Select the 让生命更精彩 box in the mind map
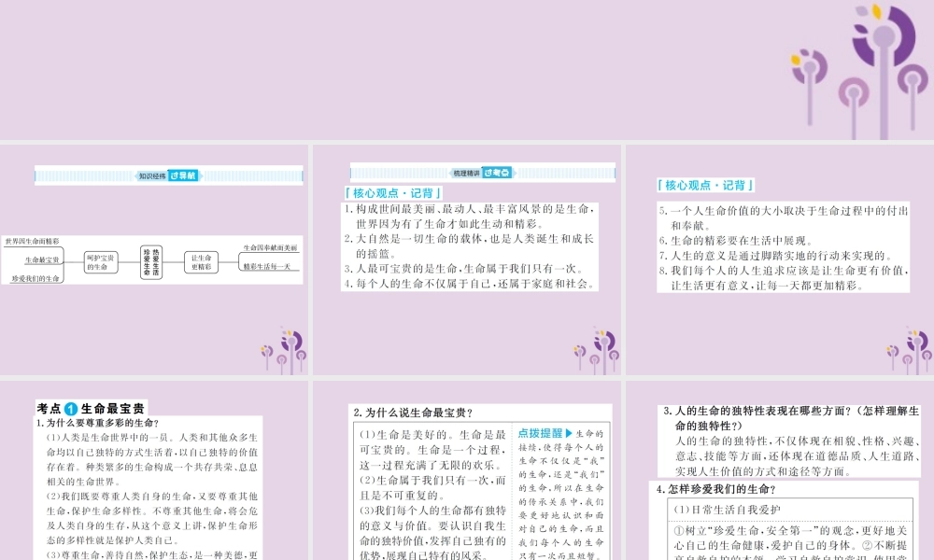The height and width of the screenshot is (560, 934). [x=202, y=262]
